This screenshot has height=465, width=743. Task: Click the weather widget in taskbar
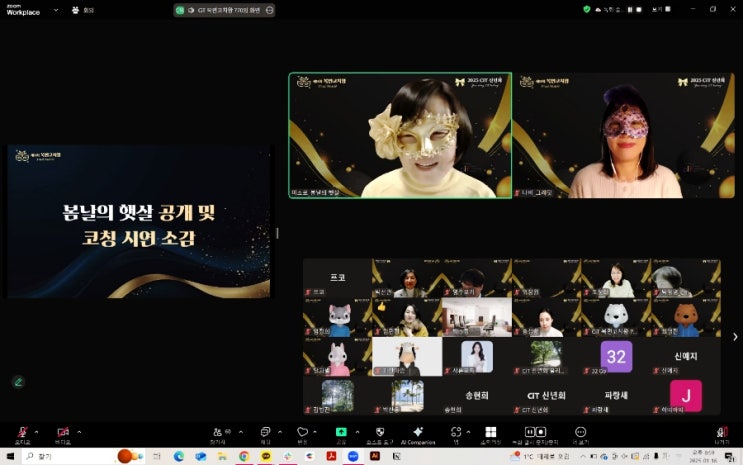[541, 456]
